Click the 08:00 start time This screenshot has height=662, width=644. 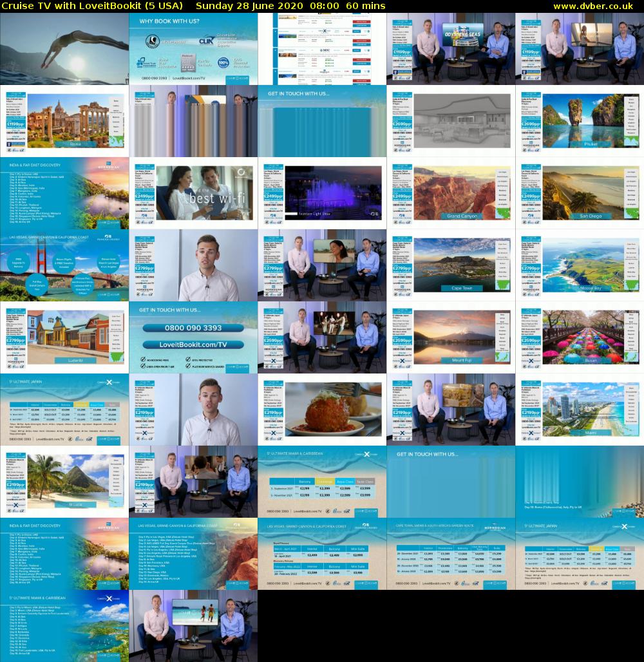325,6
